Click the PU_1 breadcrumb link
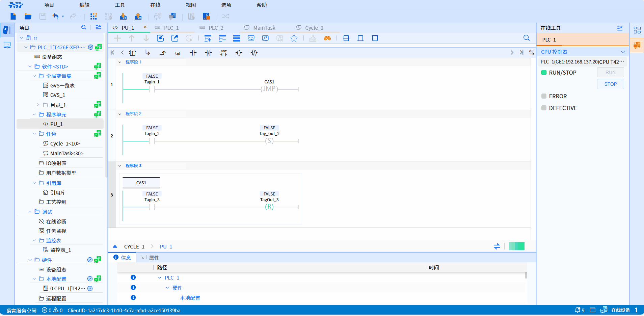644x316 pixels. coord(166,246)
